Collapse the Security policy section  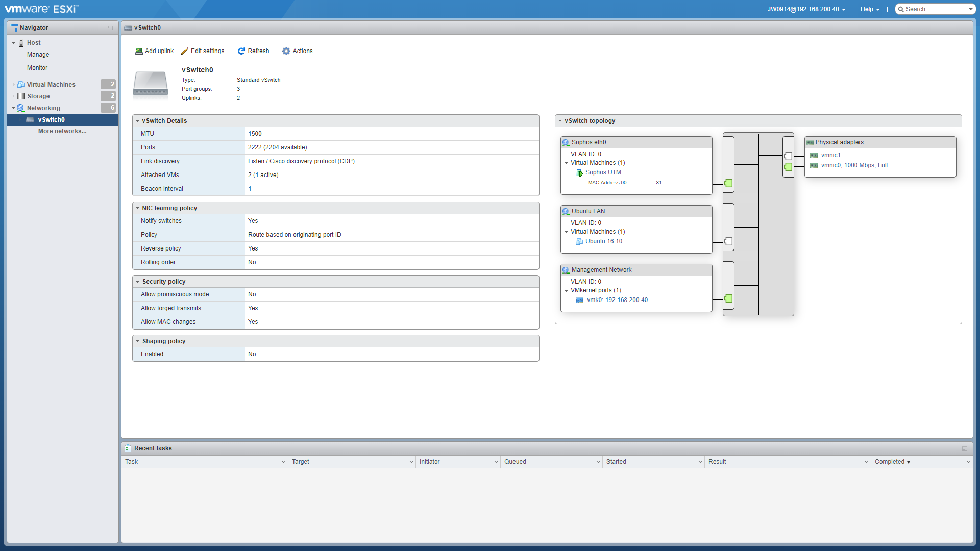pyautogui.click(x=138, y=282)
